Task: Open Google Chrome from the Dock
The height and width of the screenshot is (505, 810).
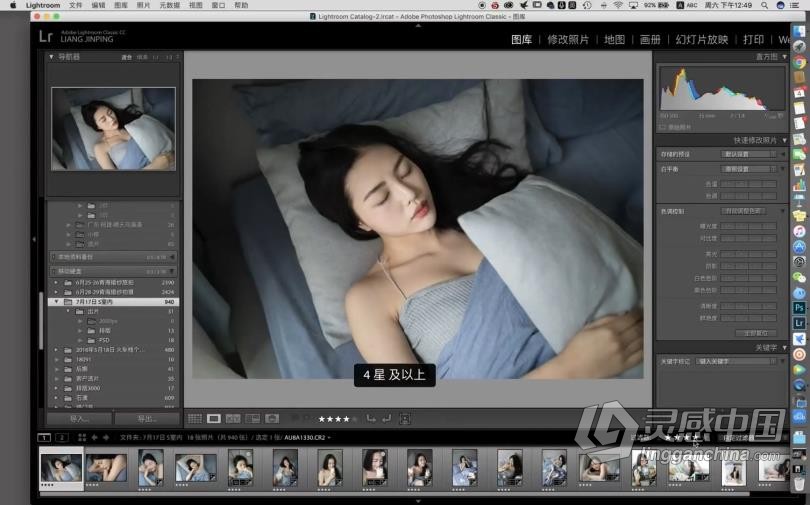Action: coord(799,63)
